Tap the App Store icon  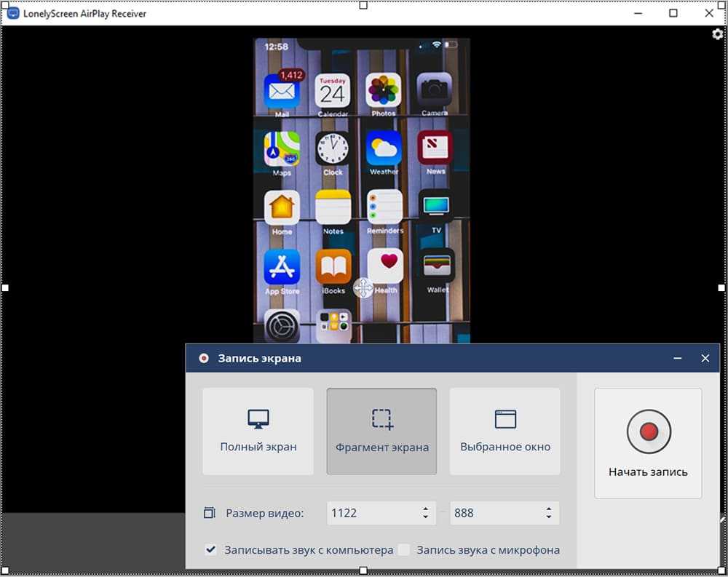click(282, 267)
